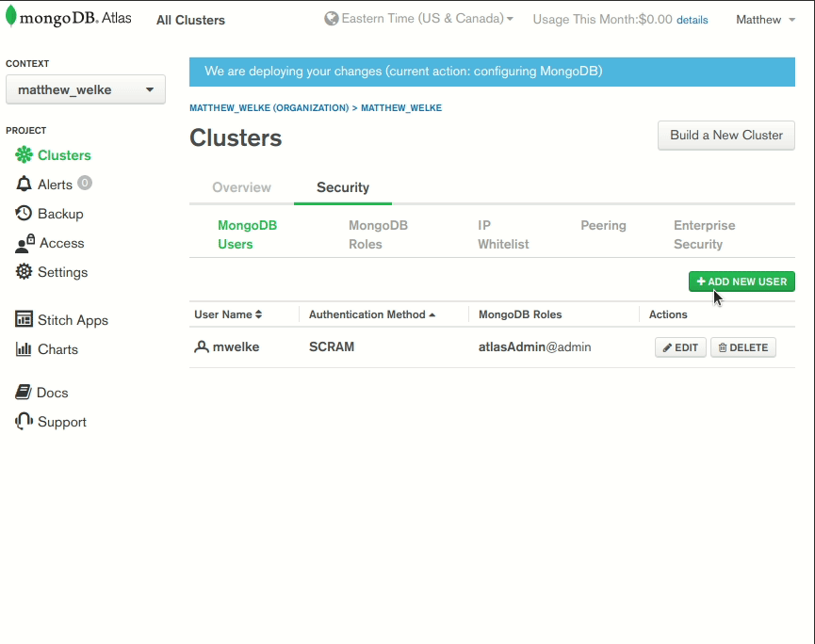Image resolution: width=815 pixels, height=644 pixels.
Task: Open Support in the sidebar
Action: (62, 422)
